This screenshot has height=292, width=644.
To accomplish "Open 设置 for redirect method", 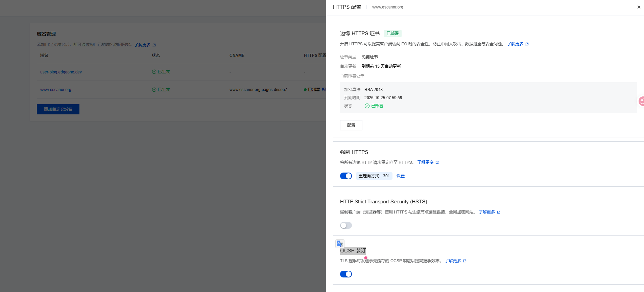I will [x=400, y=176].
